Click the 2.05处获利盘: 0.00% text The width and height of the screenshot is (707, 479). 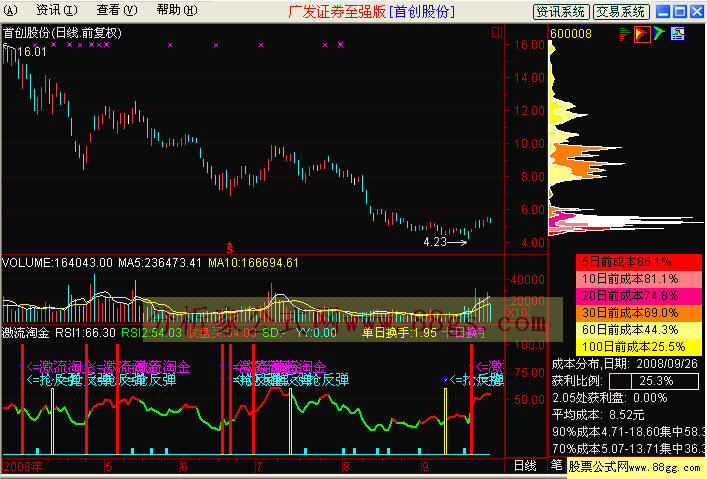609,398
